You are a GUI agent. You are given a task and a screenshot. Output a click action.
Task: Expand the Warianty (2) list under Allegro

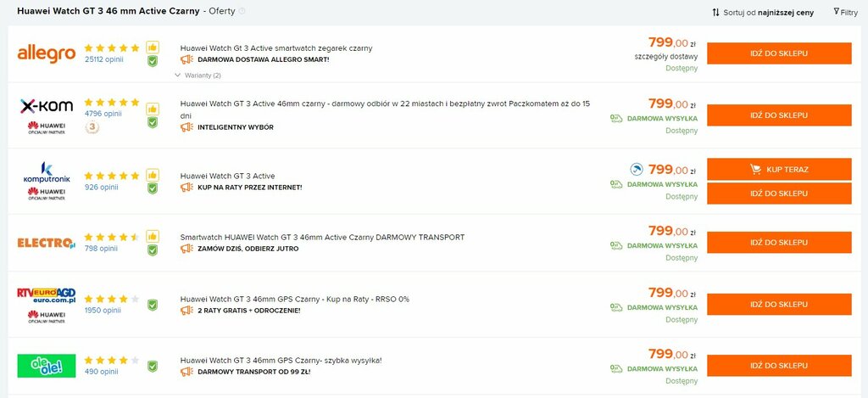click(198, 76)
